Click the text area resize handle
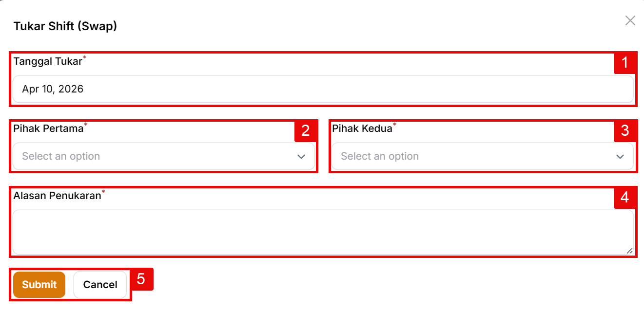This screenshot has width=644, height=312. tap(629, 251)
